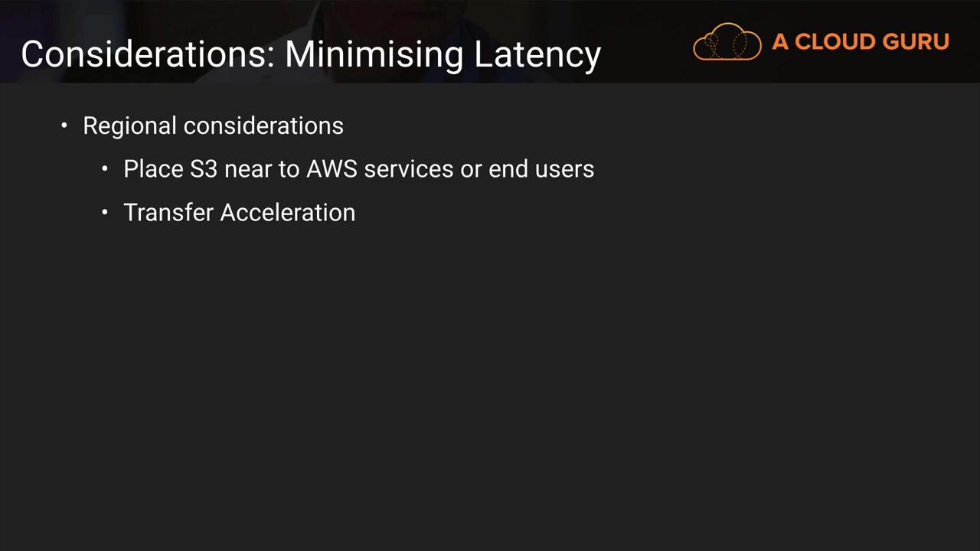
Task: Click the A Cloud Guru cloud logo icon
Action: coord(727,41)
